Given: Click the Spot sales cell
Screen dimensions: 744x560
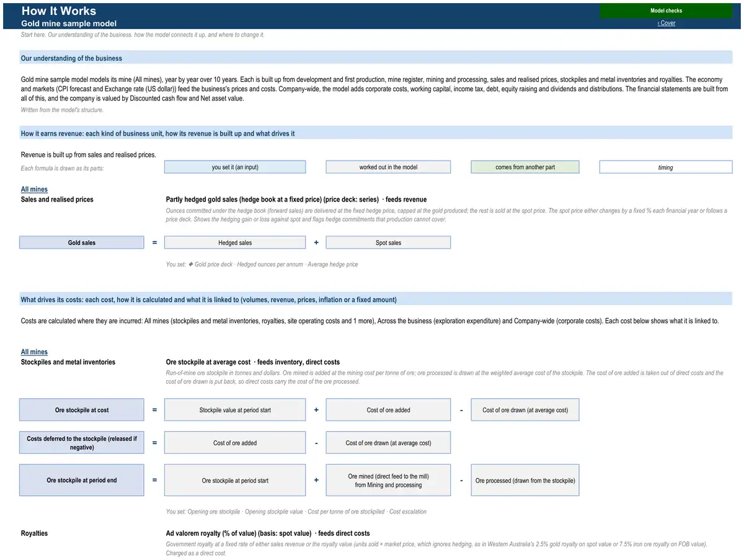Looking at the screenshot, I should pos(388,242).
